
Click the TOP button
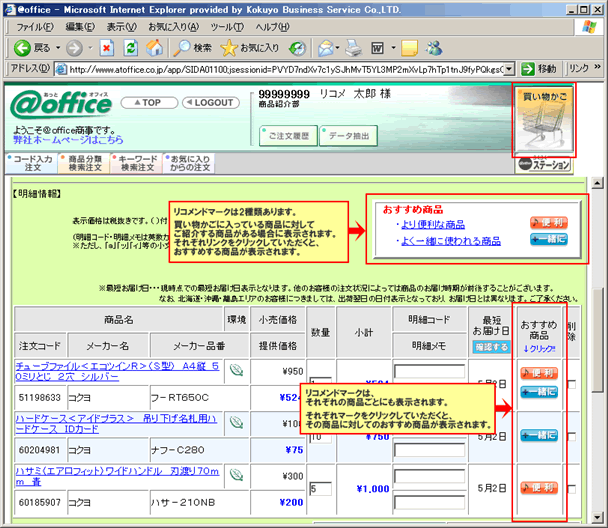pyautogui.click(x=149, y=103)
